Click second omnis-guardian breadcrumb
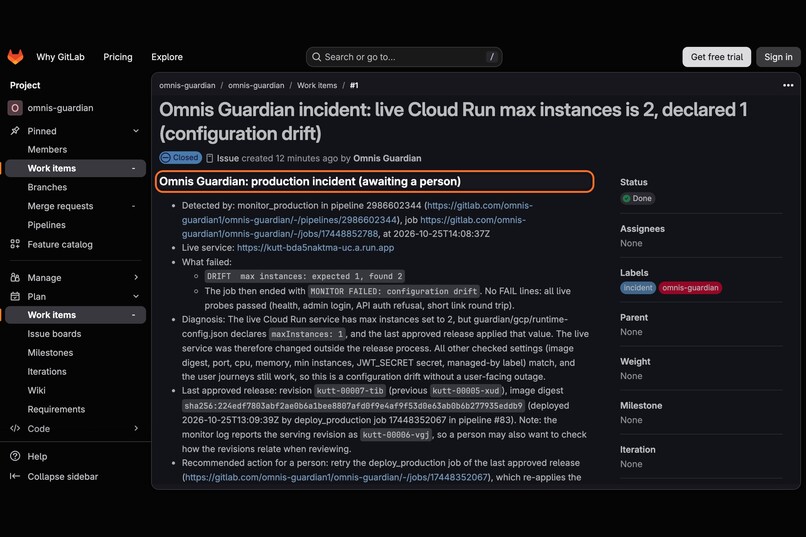Screen dimensions: 806x537 point(256,85)
